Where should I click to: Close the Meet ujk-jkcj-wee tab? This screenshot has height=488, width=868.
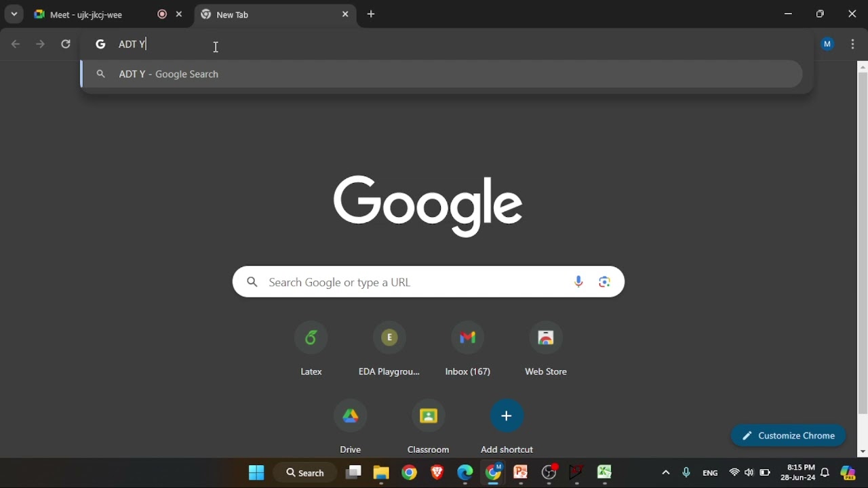180,14
